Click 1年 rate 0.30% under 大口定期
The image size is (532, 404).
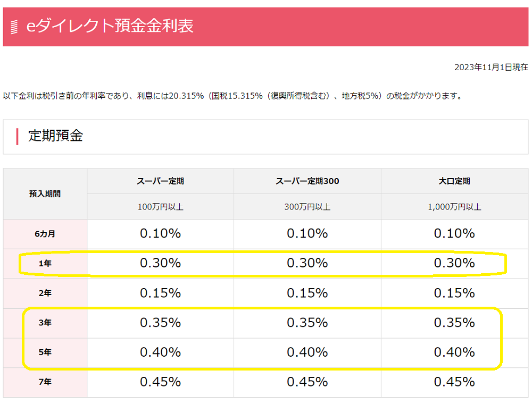(x=454, y=263)
